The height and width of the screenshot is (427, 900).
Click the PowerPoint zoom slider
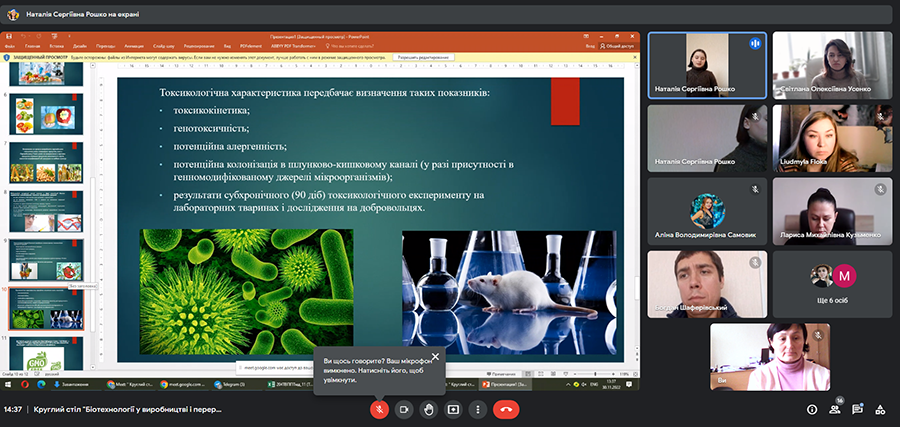[595, 374]
